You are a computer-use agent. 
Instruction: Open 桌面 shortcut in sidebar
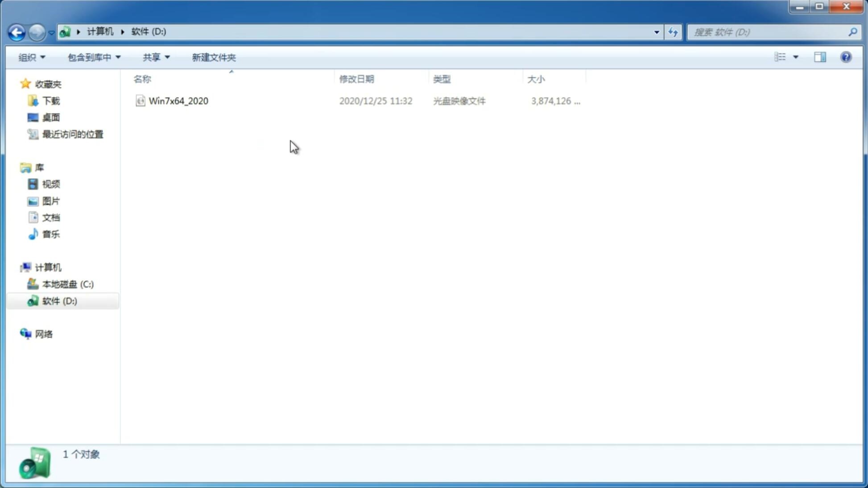51,117
